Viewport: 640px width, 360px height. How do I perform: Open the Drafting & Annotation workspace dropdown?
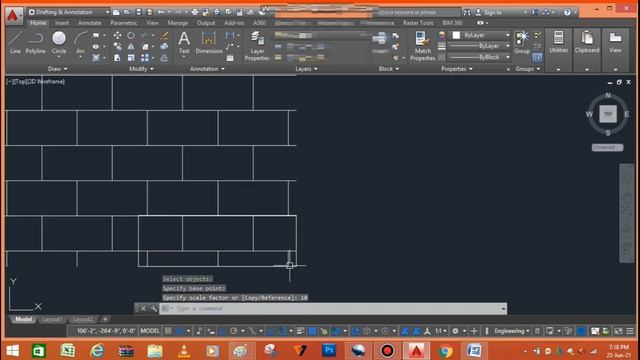click(69, 12)
